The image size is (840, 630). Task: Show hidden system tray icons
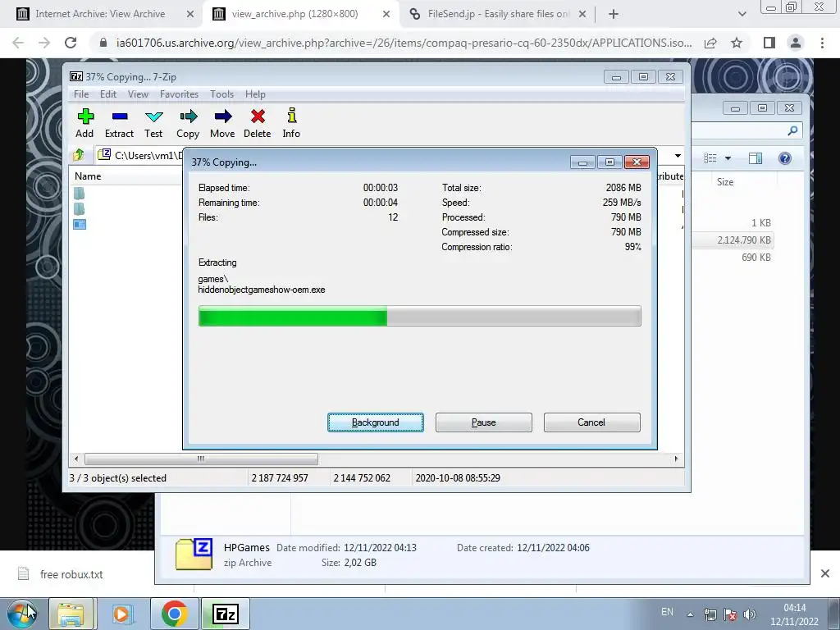(x=690, y=614)
